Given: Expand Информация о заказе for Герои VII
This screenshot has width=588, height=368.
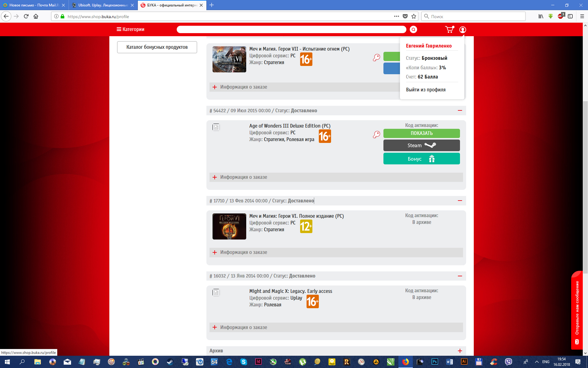Looking at the screenshot, I should (x=305, y=87).
